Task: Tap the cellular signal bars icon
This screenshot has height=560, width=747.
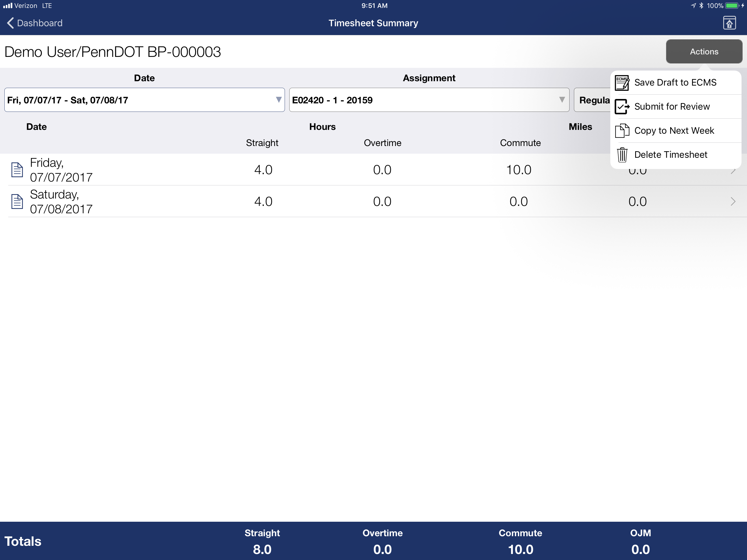Action: (8, 5)
